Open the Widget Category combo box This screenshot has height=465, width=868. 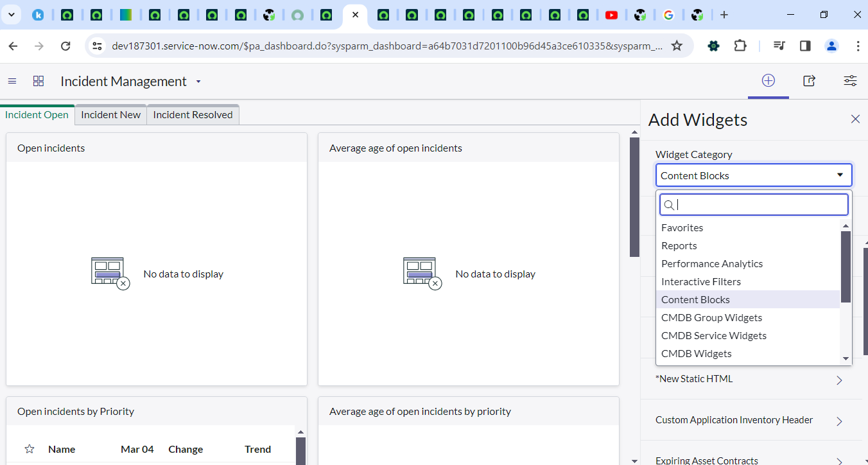(x=754, y=175)
